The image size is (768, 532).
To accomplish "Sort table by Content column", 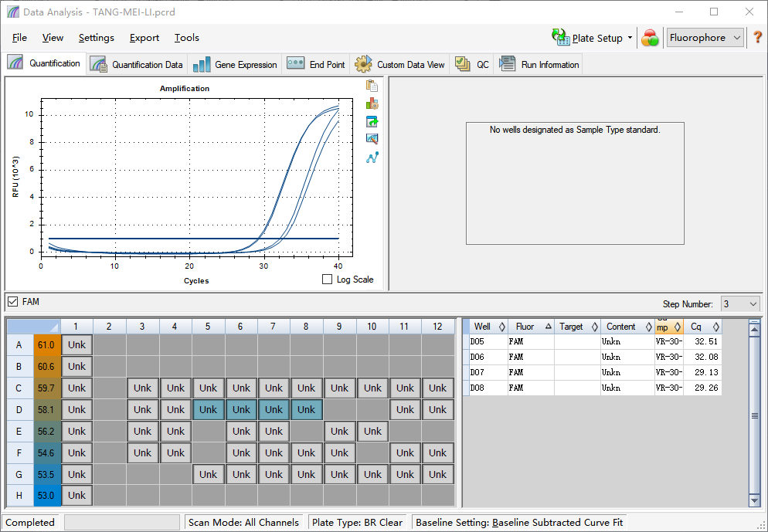I will [x=627, y=327].
